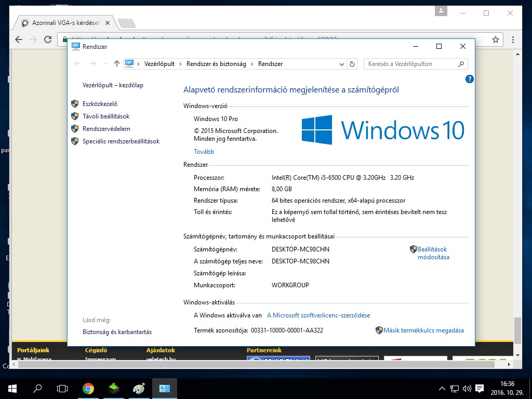
Task: Click the Portáljaink footer heading
Action: (x=33, y=350)
